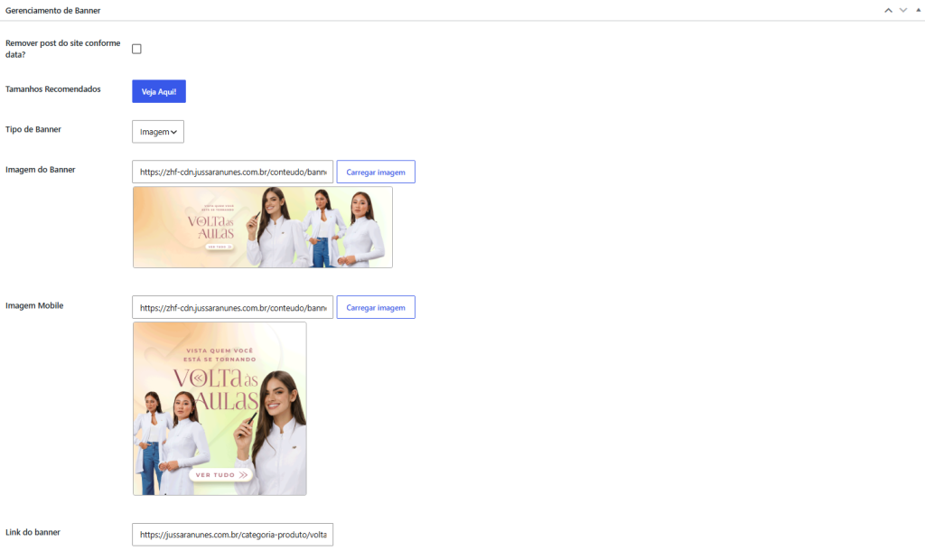The width and height of the screenshot is (925, 560).
Task: Focus the Link do banner field
Action: pyautogui.click(x=232, y=535)
